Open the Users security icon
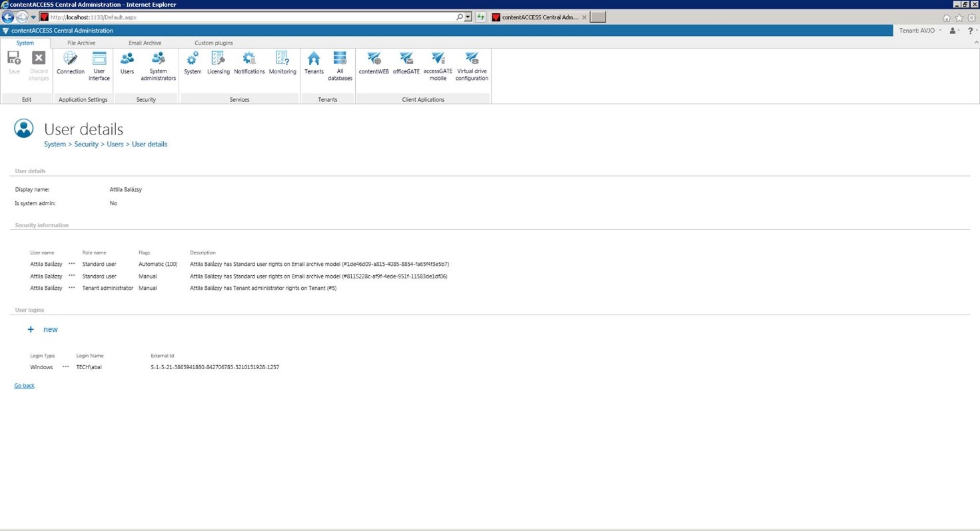980x531 pixels. [x=127, y=63]
